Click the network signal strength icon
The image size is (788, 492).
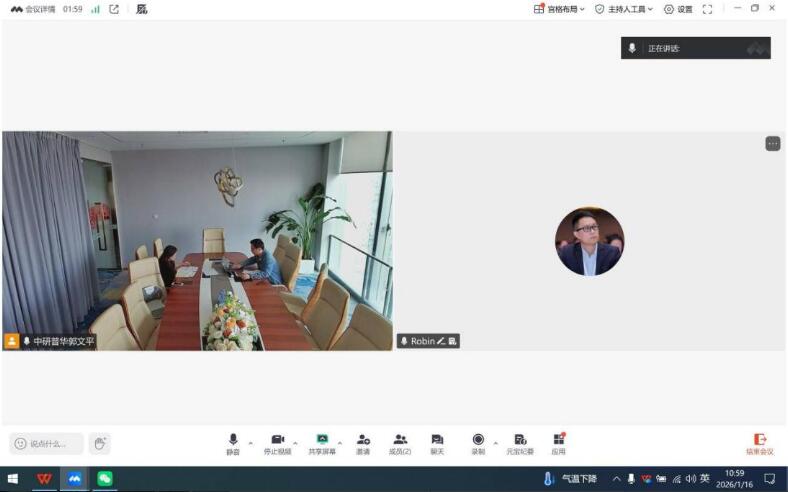coord(95,9)
